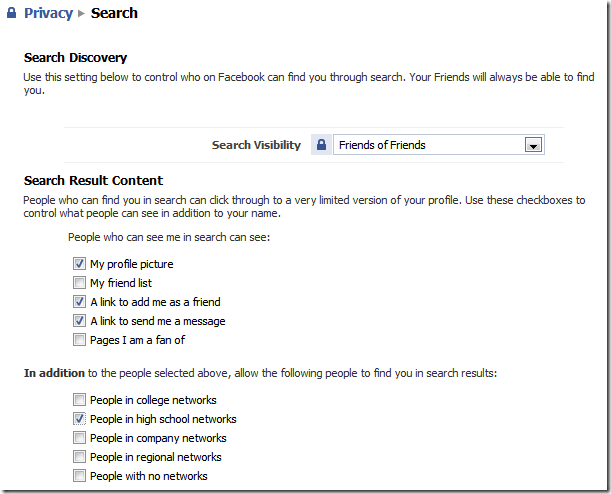Screen dimensions: 611x494
Task: Uncheck A link to add me as a friend
Action: pos(79,302)
